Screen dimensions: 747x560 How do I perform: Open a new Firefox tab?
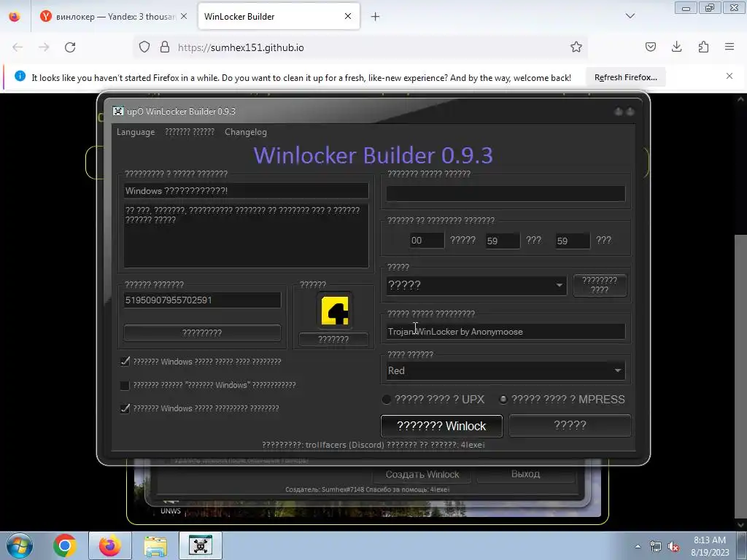[376, 17]
